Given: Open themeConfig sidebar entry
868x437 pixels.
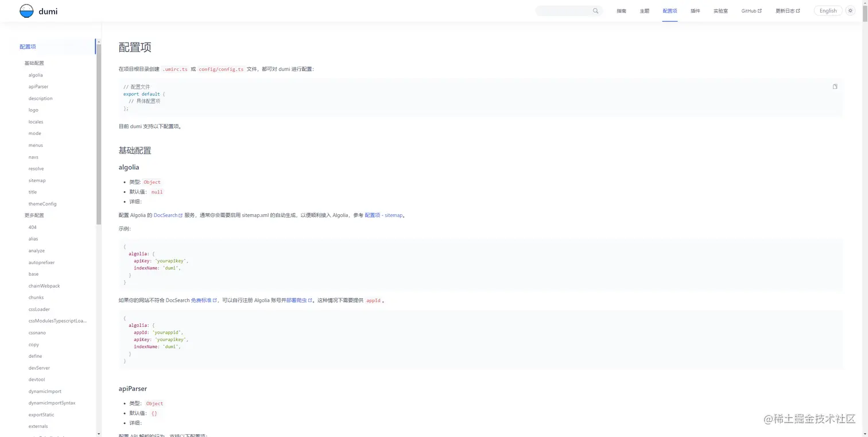Looking at the screenshot, I should pos(42,204).
